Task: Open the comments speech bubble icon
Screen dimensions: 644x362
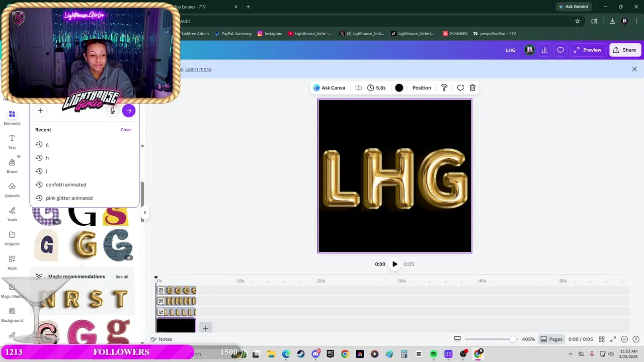Action: coord(560,50)
